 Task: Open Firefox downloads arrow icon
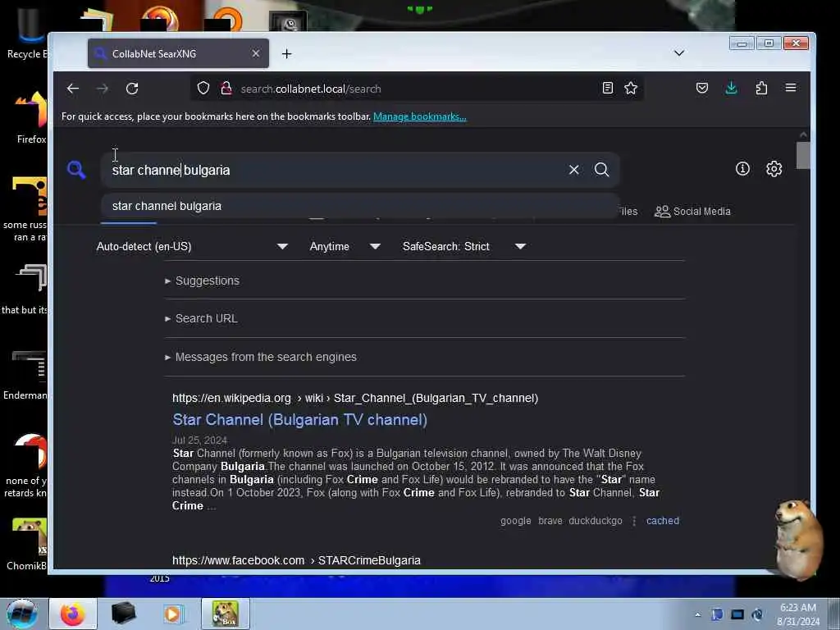click(x=731, y=88)
